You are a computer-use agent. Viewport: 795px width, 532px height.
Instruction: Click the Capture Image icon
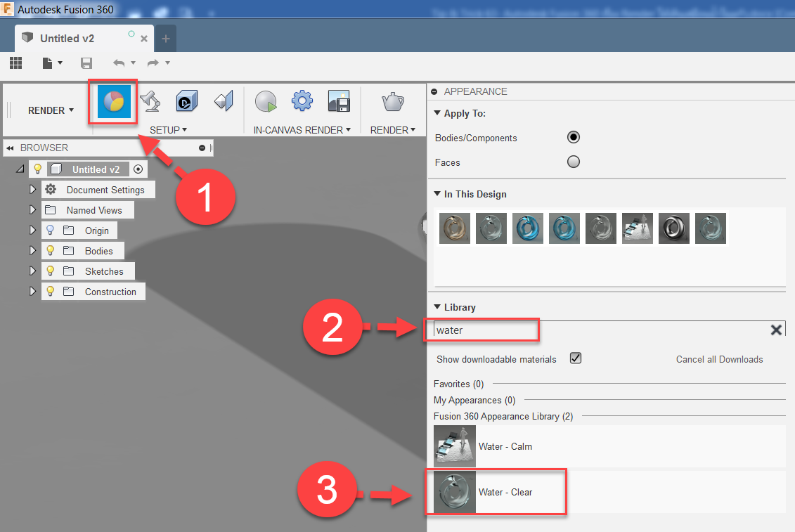click(x=339, y=102)
